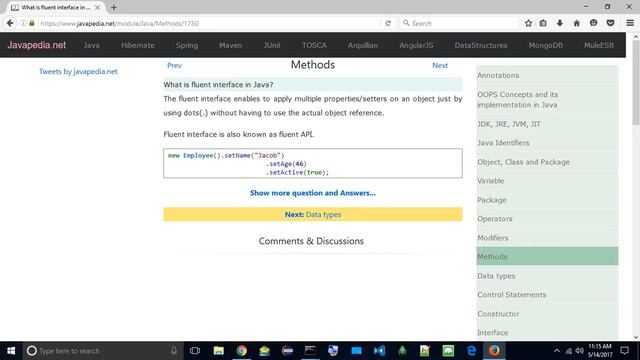This screenshot has height=360, width=640.
Task: Open a new browser tab
Action: (x=113, y=7)
